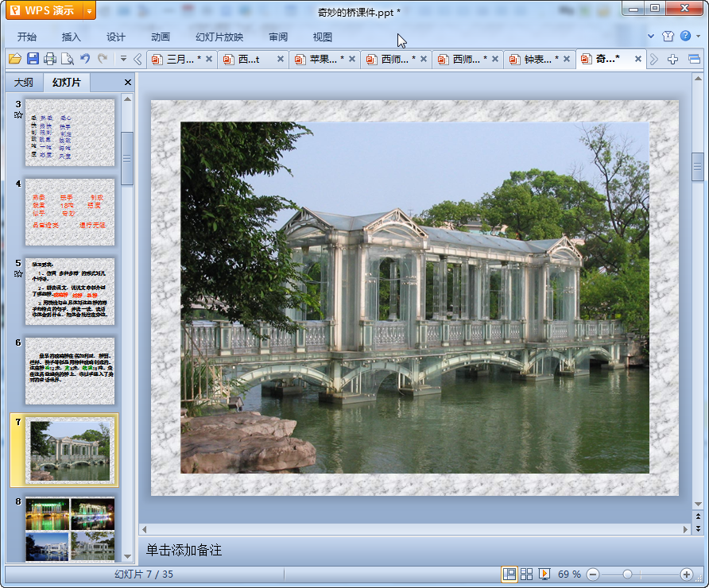709x588 pixels.
Task: Select slide 8 thumbnail in the panel
Action: click(70, 528)
